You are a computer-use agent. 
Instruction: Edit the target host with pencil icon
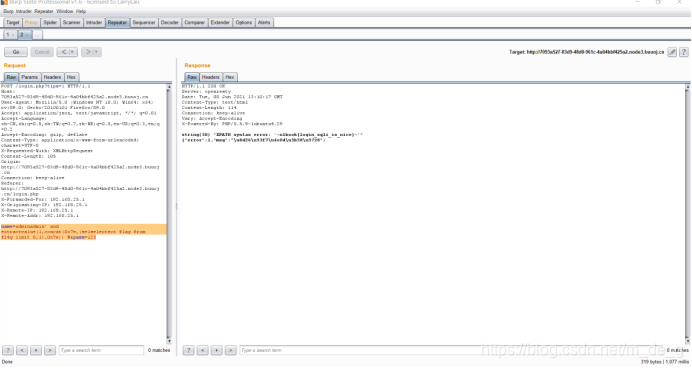(672, 52)
